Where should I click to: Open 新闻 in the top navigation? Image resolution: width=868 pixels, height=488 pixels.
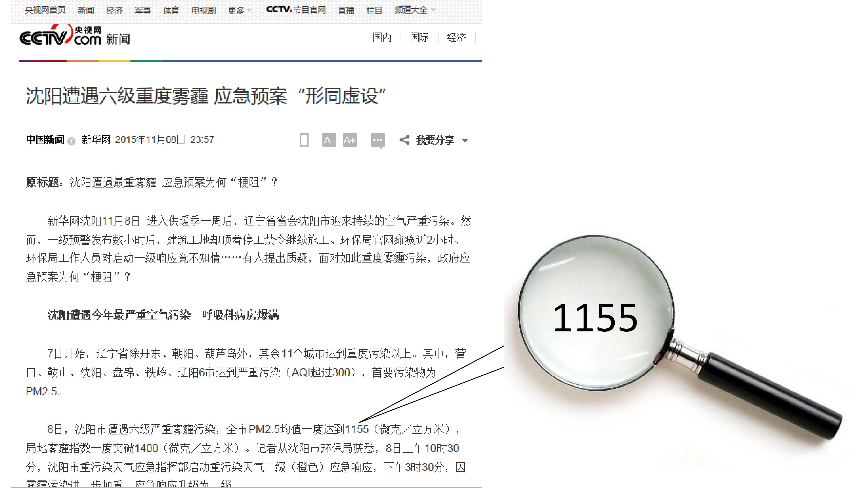click(86, 10)
